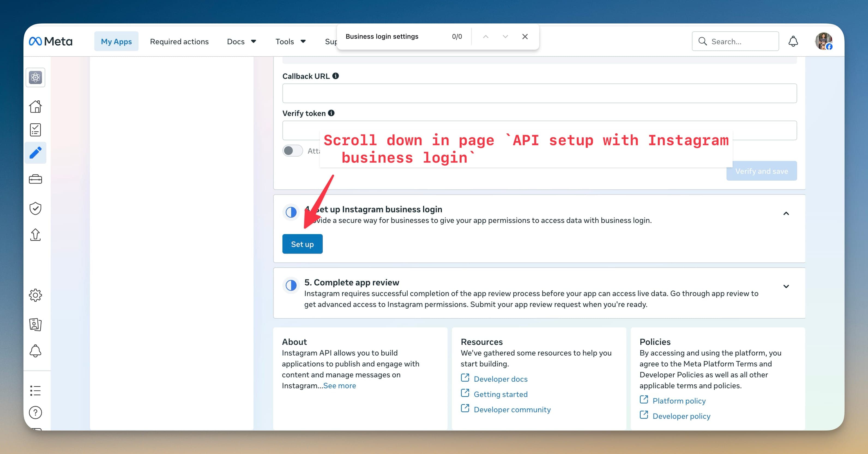Click Verify and save button
The height and width of the screenshot is (454, 868).
(x=761, y=171)
